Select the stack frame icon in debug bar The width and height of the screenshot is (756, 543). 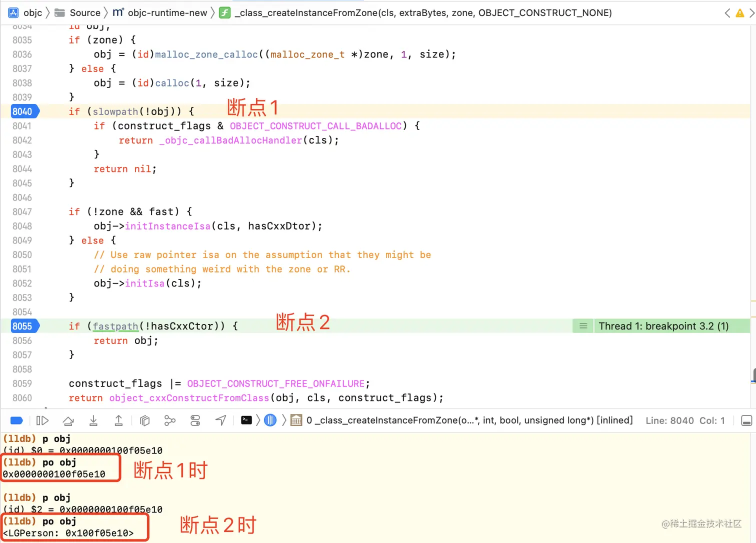click(296, 420)
